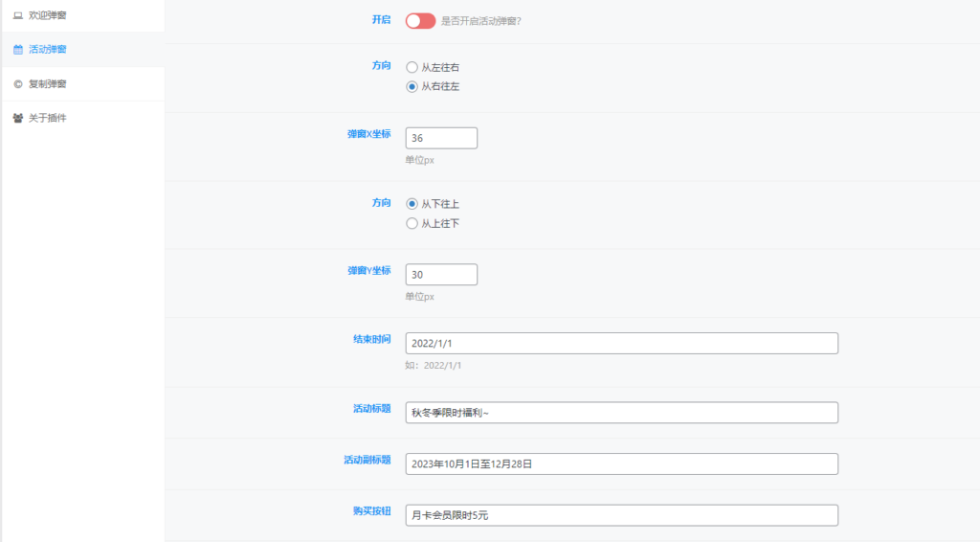980x542 pixels.
Task: Click the 是否开启活动弹窗? description text
Action: [481, 21]
